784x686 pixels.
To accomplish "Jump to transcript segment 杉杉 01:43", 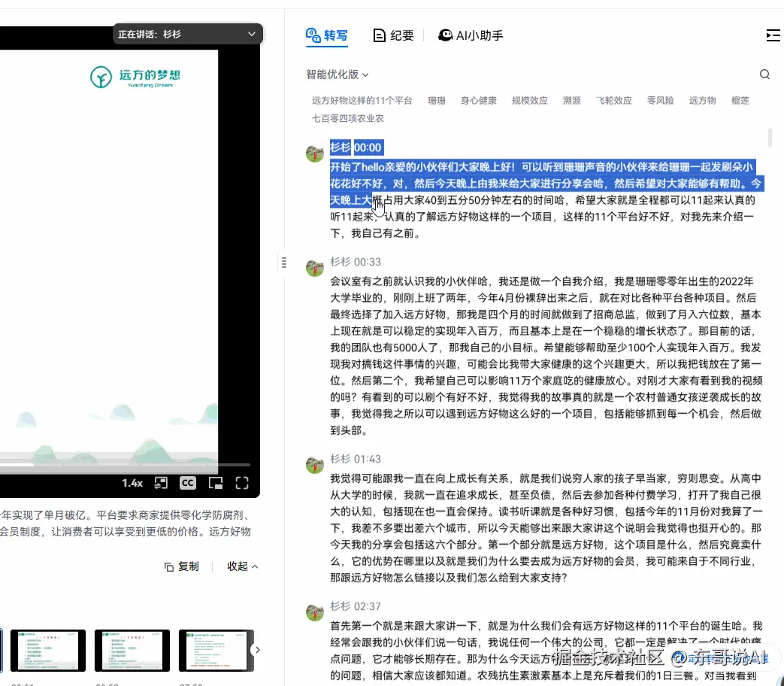I will 356,459.
